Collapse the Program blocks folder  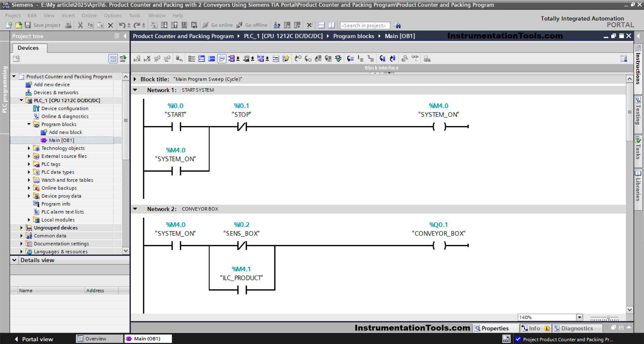pos(29,124)
